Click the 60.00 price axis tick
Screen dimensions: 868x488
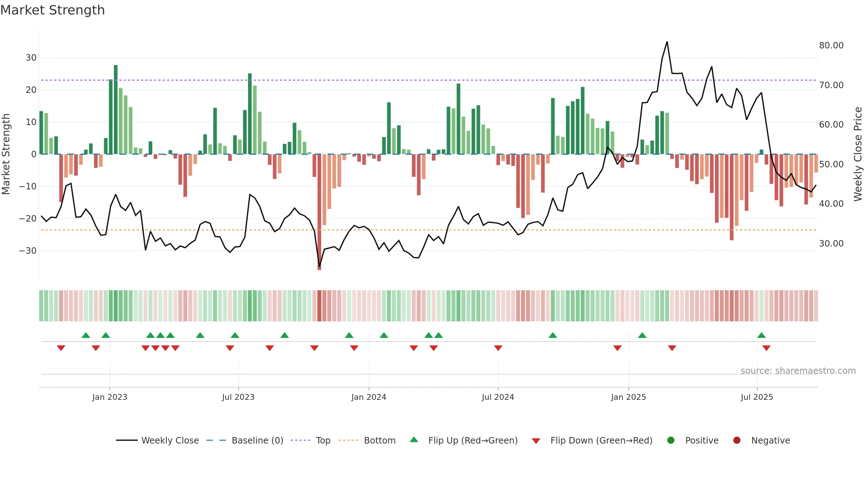click(831, 125)
